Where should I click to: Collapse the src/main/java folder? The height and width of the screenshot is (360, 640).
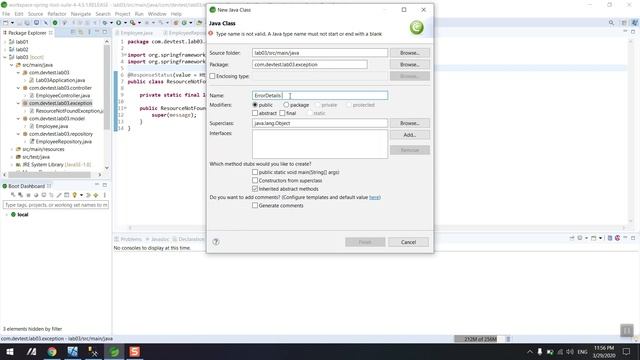pyautogui.click(x=11, y=65)
